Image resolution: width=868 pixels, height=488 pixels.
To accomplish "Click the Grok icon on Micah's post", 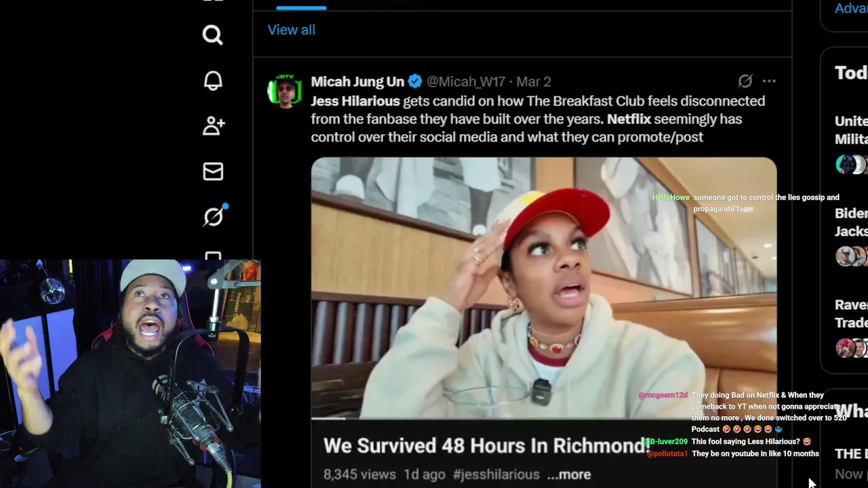I will pos(745,81).
